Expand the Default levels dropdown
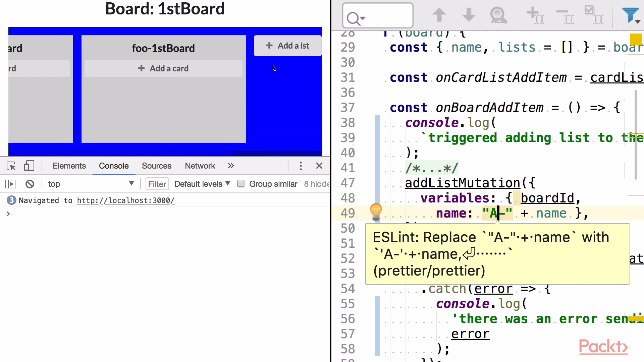 point(201,184)
